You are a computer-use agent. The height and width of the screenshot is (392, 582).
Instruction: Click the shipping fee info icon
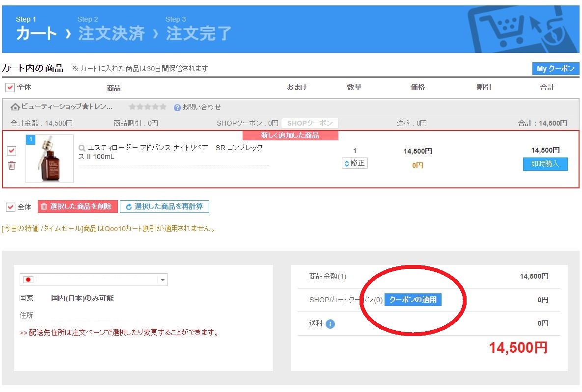pos(330,324)
